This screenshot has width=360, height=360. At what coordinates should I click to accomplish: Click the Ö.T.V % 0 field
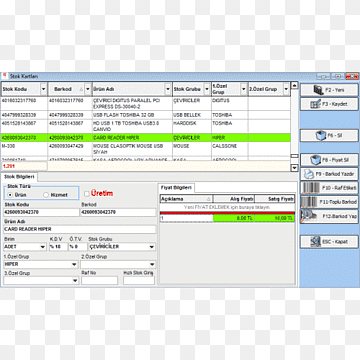tap(78, 247)
